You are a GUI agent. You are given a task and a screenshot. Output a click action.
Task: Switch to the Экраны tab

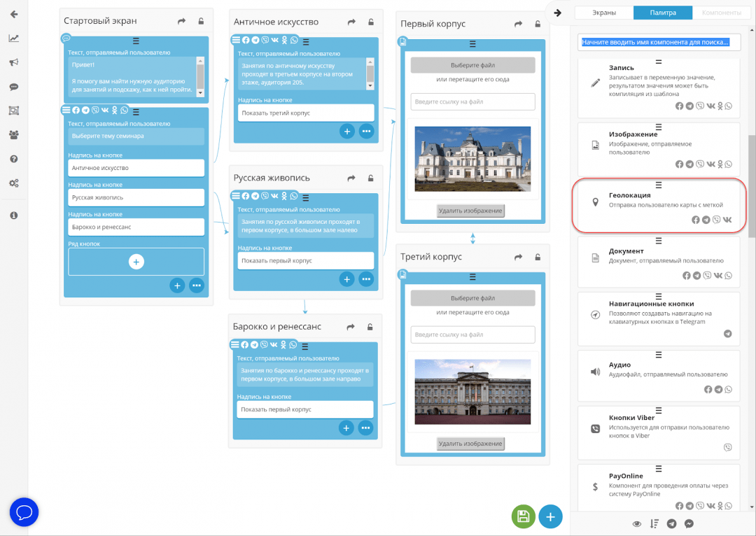pos(603,13)
